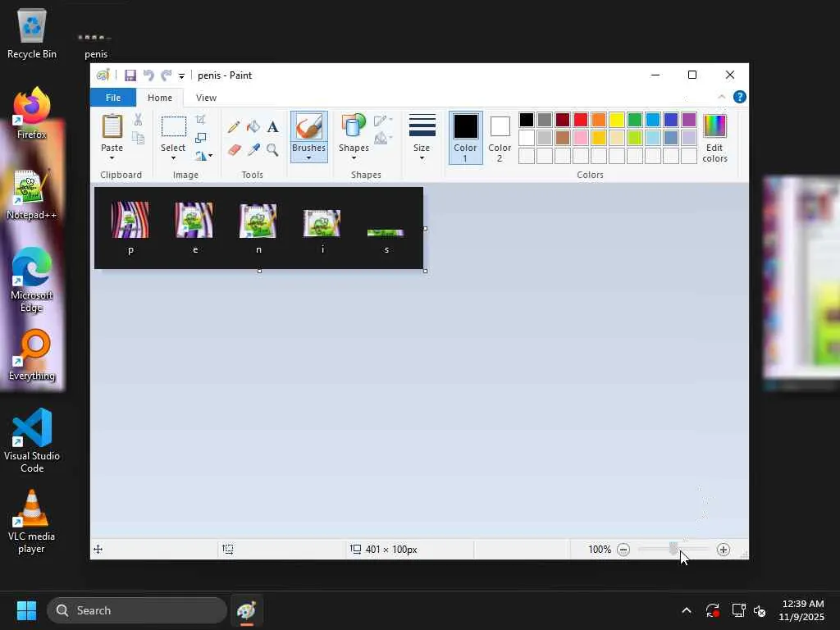The height and width of the screenshot is (630, 840).
Task: Open the Recycle Bin on the desktop
Action: point(32,33)
